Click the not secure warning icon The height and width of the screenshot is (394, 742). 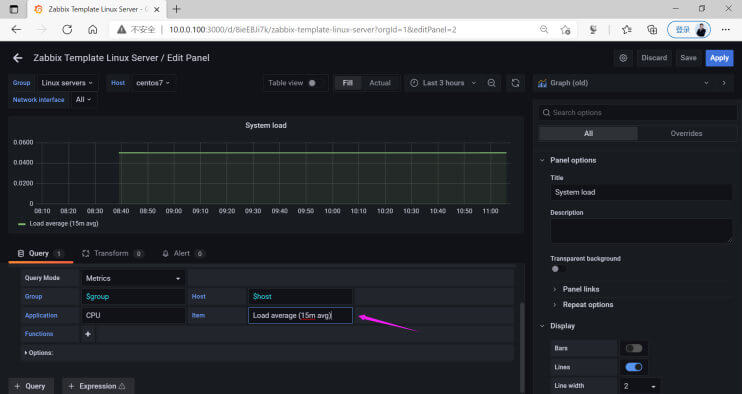122,29
